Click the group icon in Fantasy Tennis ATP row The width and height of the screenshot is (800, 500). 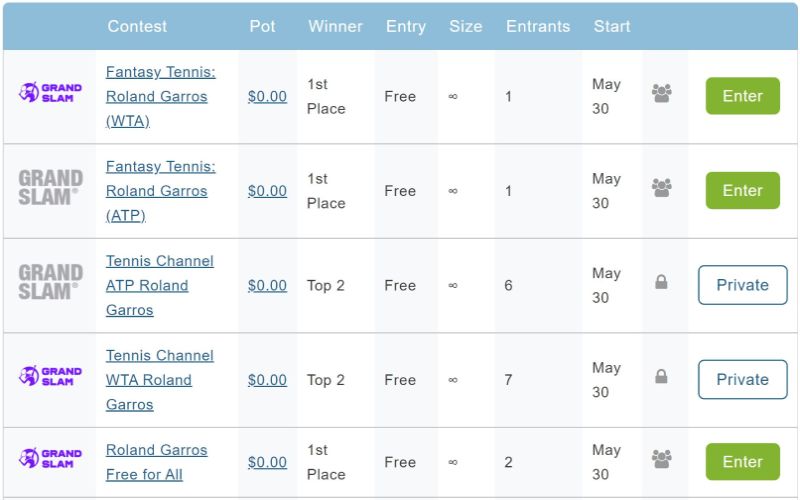[661, 188]
